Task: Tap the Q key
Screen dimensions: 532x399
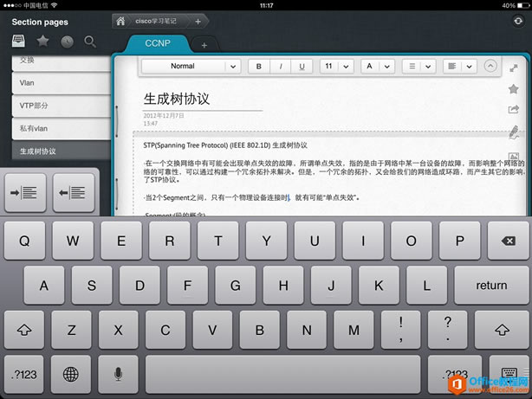Action: (24, 241)
